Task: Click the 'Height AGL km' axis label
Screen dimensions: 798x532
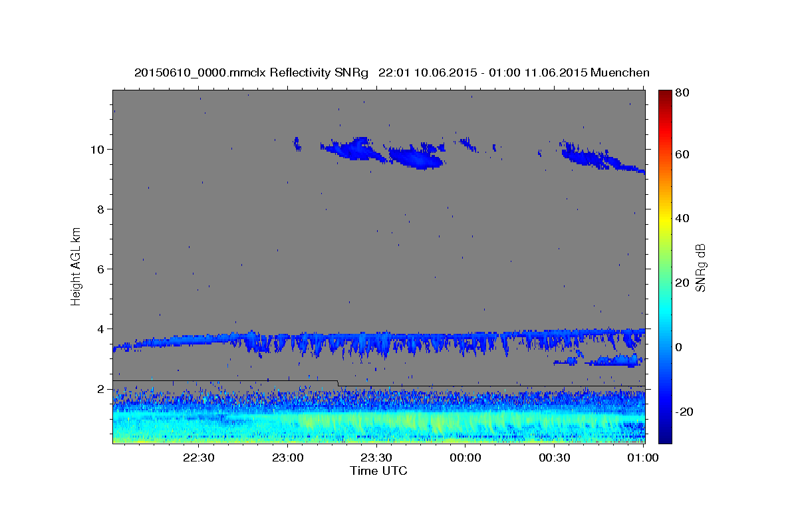Action: coord(76,265)
